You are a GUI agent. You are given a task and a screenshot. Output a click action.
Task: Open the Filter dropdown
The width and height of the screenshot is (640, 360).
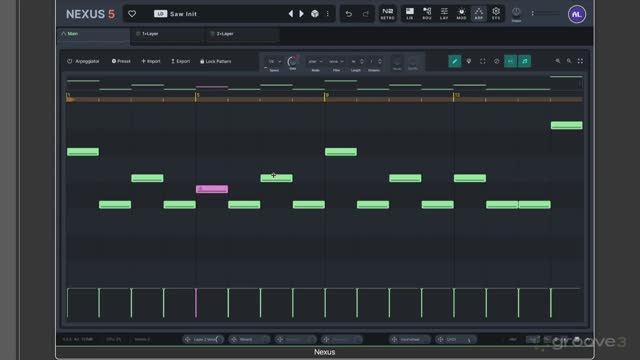point(336,62)
